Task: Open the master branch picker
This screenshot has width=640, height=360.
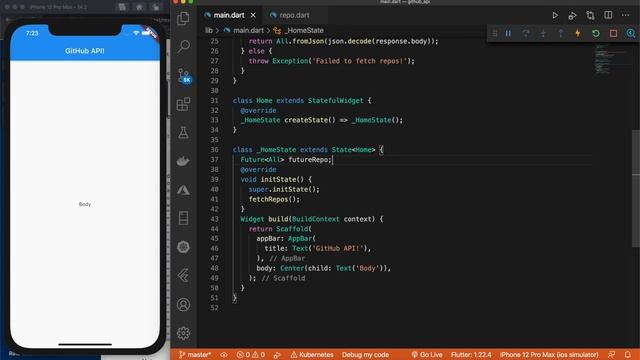Action: 195,355
